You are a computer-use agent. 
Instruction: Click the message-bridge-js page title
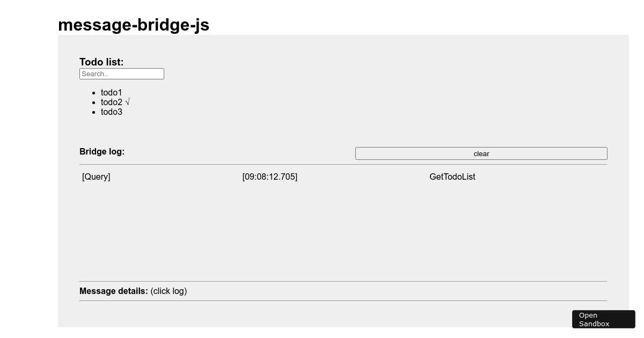point(134,25)
